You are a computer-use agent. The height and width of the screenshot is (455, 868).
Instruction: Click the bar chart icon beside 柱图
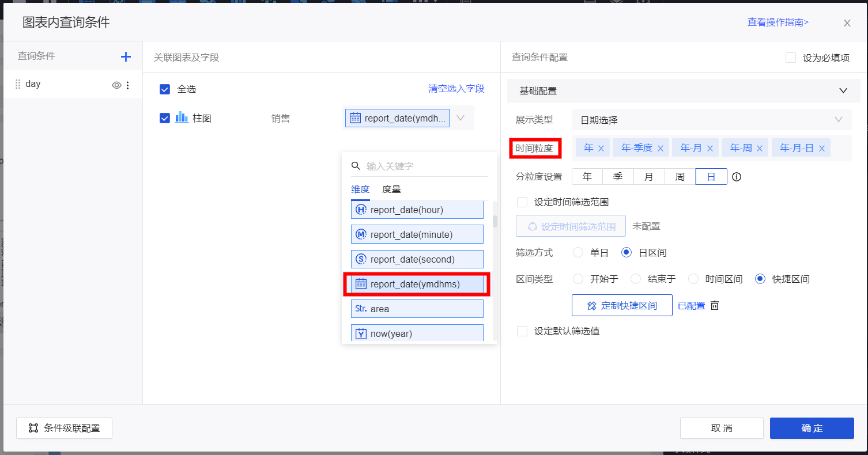182,117
